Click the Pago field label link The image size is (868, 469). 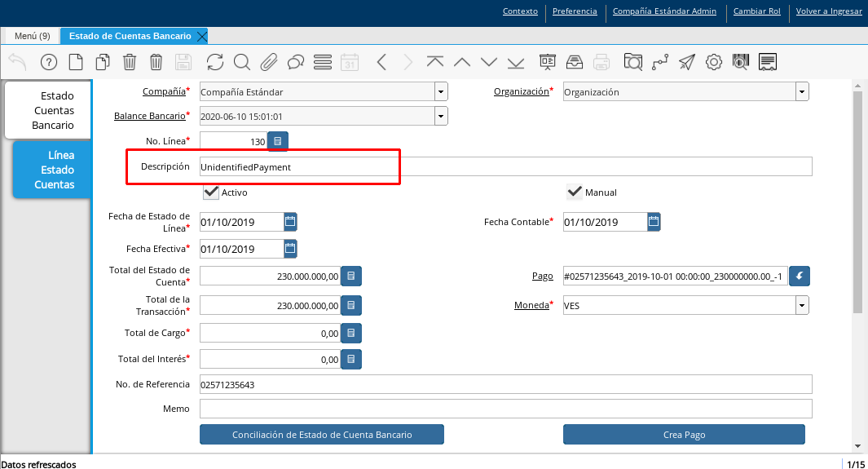[x=543, y=276]
